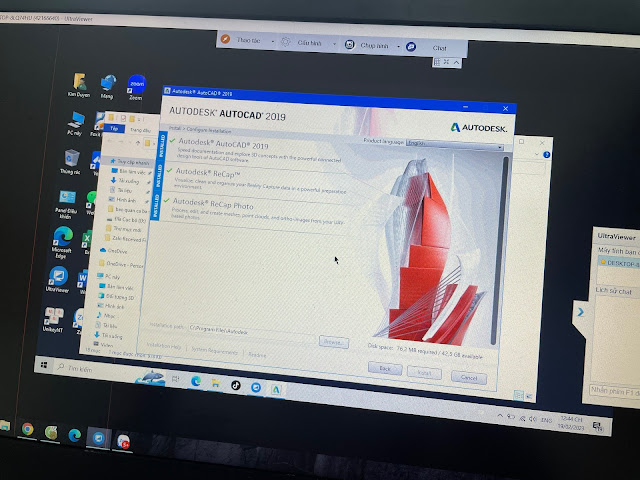640x480 pixels.
Task: Open the Product language dropdown
Action: [x=455, y=145]
